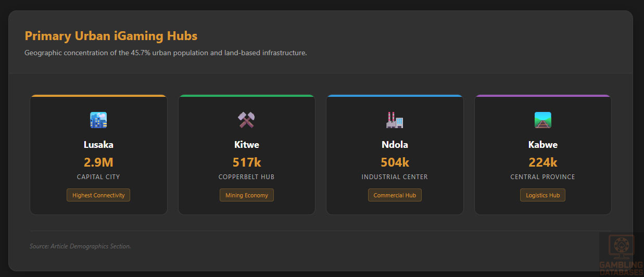Click the Primary Urban iGaming Hubs heading

pos(111,36)
